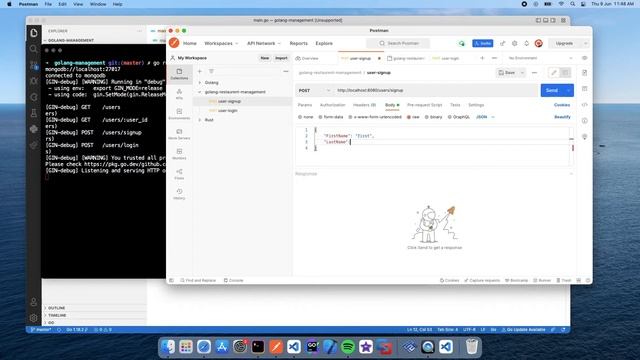
Task: Open Environments in the Postman sidebar
Action: (179, 114)
